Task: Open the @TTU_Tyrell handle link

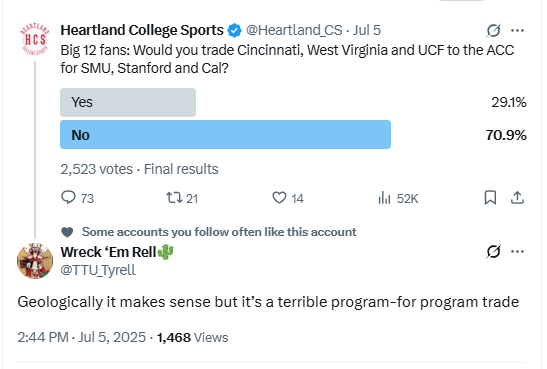Action: [98, 270]
